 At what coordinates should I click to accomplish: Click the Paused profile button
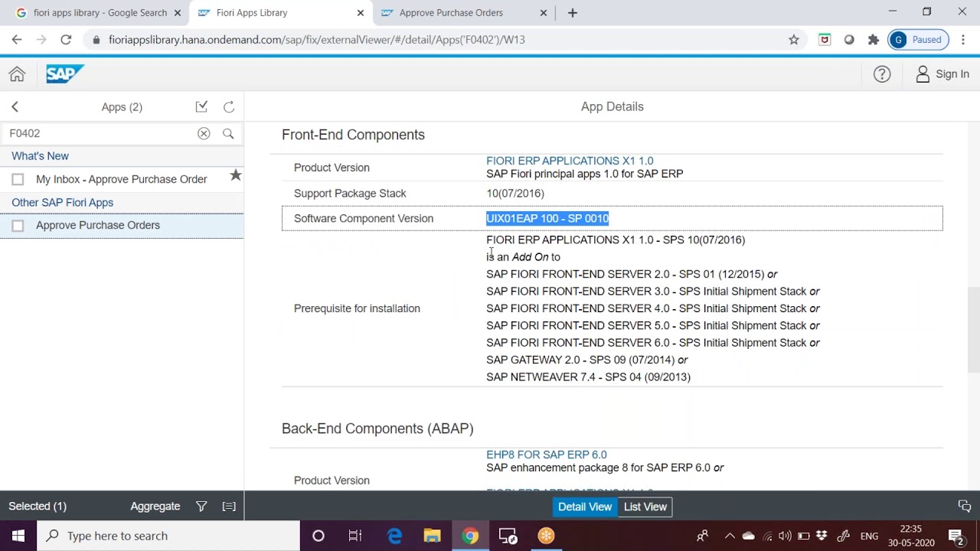pos(919,40)
